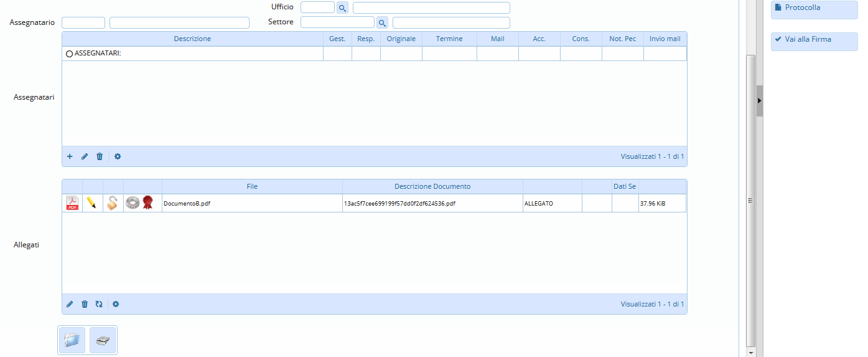Click the scanner button below Allegati
The image size is (868, 357).
tap(102, 340)
